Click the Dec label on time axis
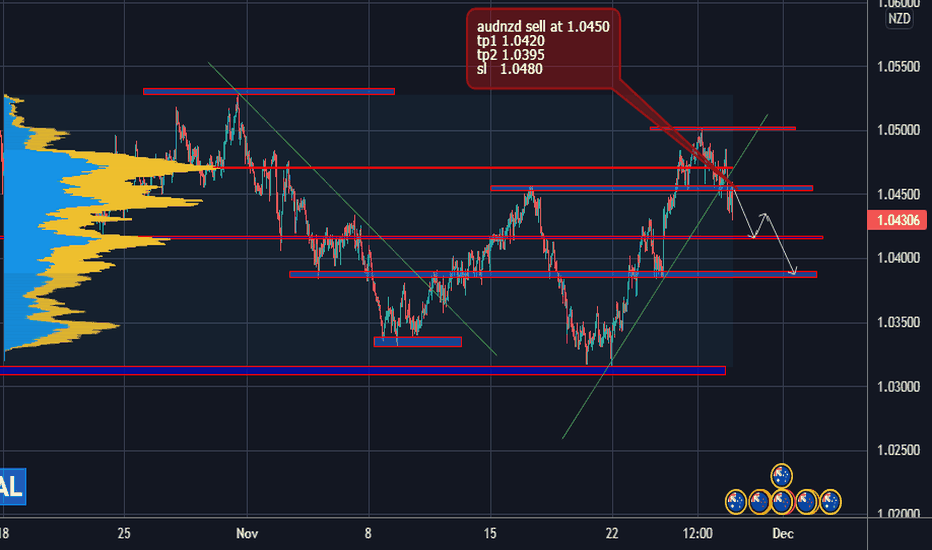Viewport: 932px width, 550px height. (x=783, y=533)
